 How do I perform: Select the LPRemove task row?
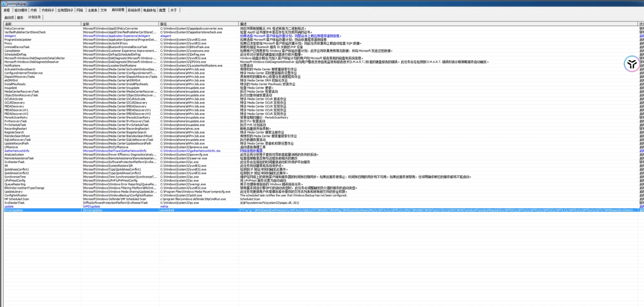[323, 147]
